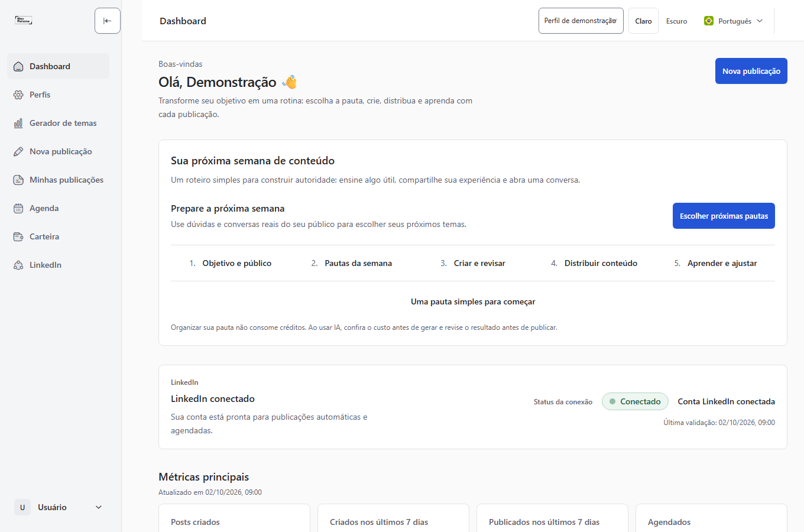The width and height of the screenshot is (804, 532).
Task: Click 'Uma pauta simples para começar' text
Action: coord(473,301)
